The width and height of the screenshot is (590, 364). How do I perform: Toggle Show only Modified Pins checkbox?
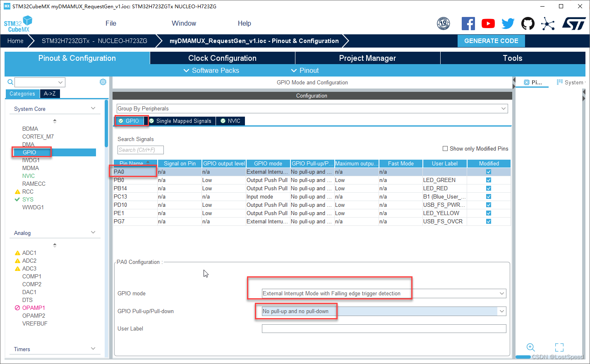click(445, 148)
